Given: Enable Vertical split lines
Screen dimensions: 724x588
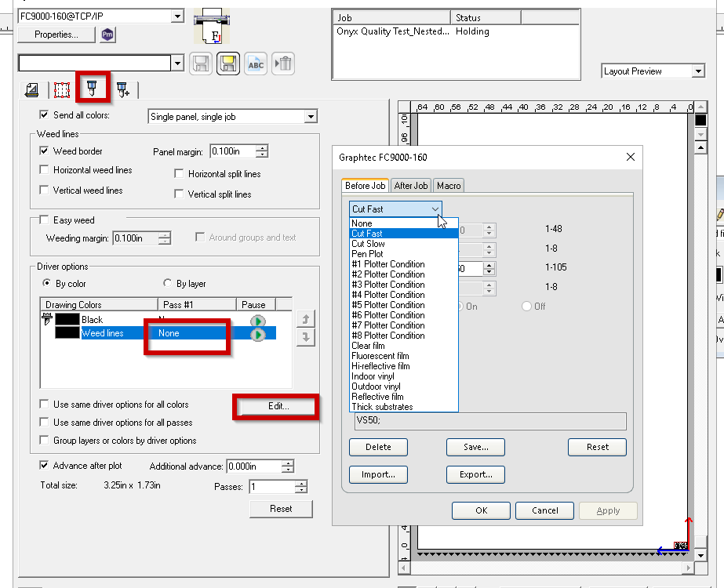Looking at the screenshot, I should click(x=179, y=194).
